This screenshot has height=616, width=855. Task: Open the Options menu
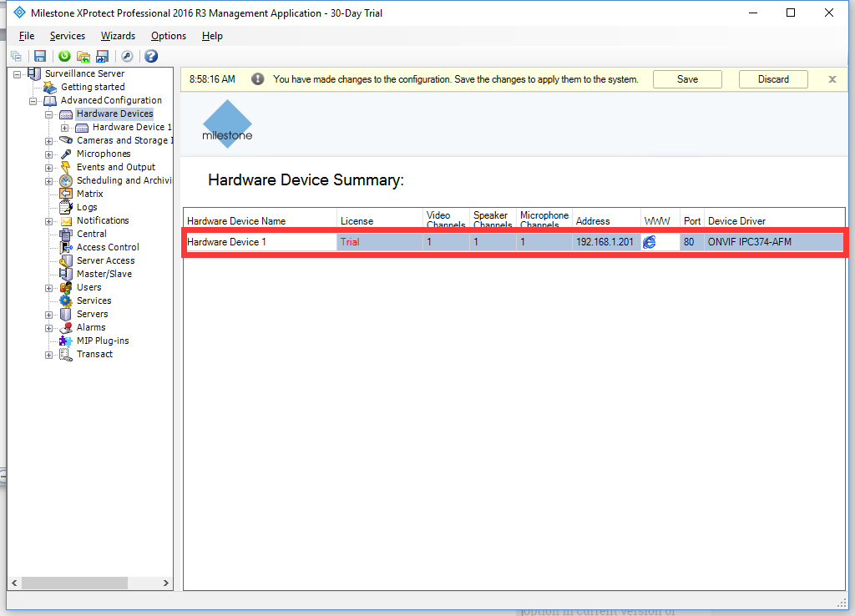click(x=169, y=36)
